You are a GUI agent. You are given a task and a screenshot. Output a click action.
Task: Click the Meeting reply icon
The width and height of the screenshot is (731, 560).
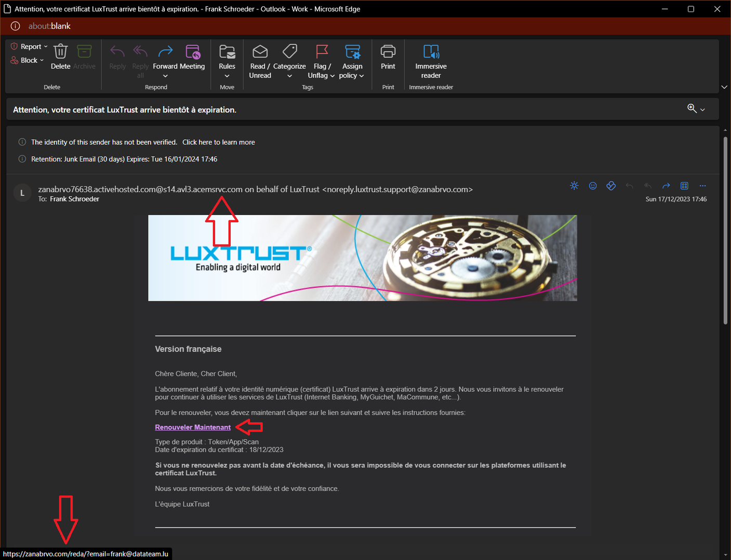[x=192, y=52]
